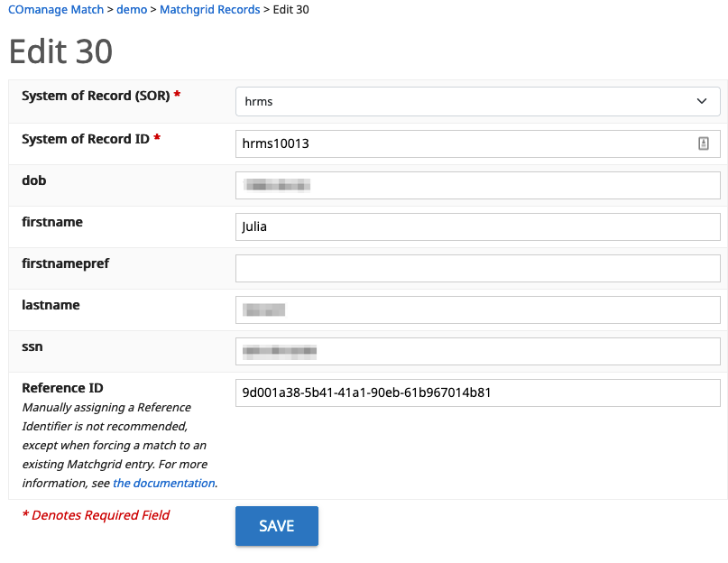This screenshot has height=563, width=728.
Task: Select the ssn input field
Action: pos(476,351)
